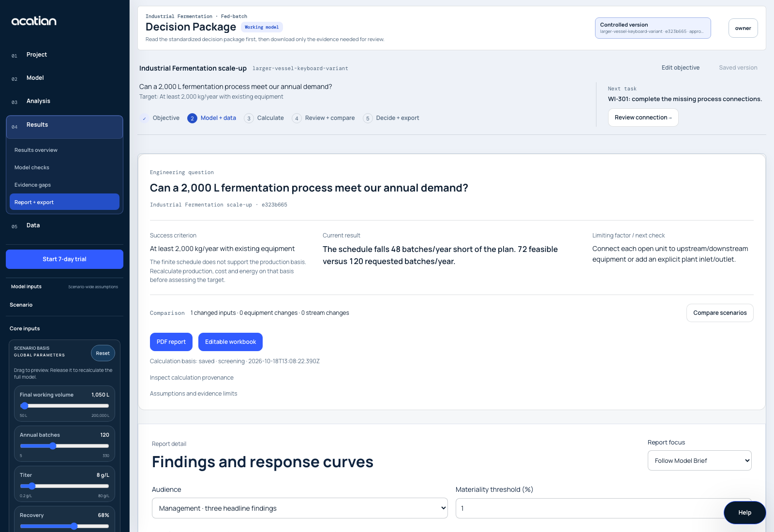This screenshot has height=532, width=774.
Task: Go to step 5 Decide + export
Action: click(391, 118)
